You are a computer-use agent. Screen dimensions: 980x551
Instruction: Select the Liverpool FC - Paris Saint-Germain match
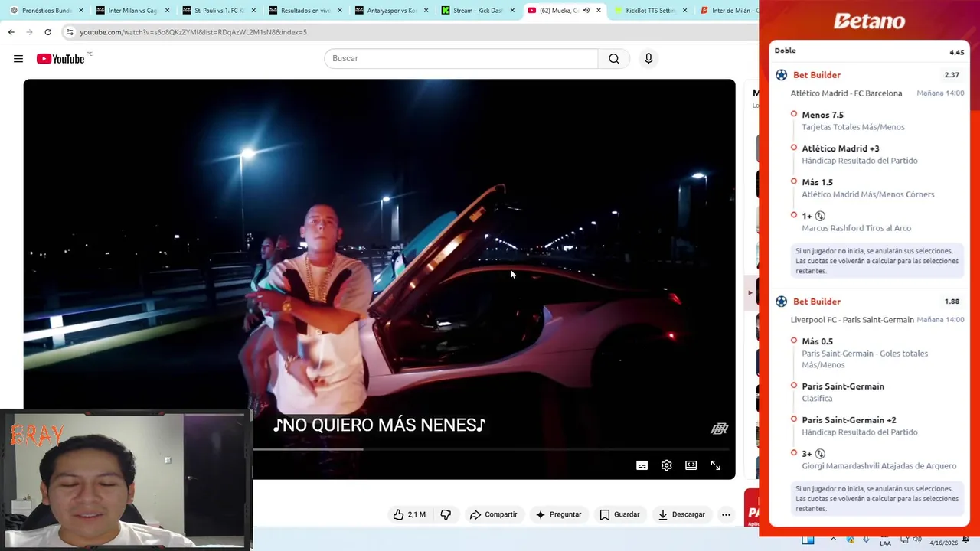point(852,320)
